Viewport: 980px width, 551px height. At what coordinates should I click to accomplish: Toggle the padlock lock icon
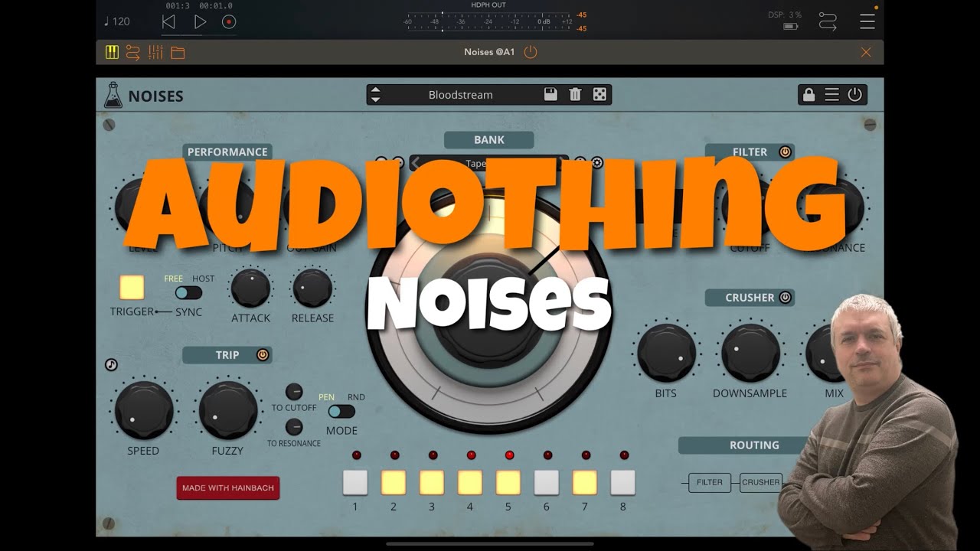click(x=808, y=95)
